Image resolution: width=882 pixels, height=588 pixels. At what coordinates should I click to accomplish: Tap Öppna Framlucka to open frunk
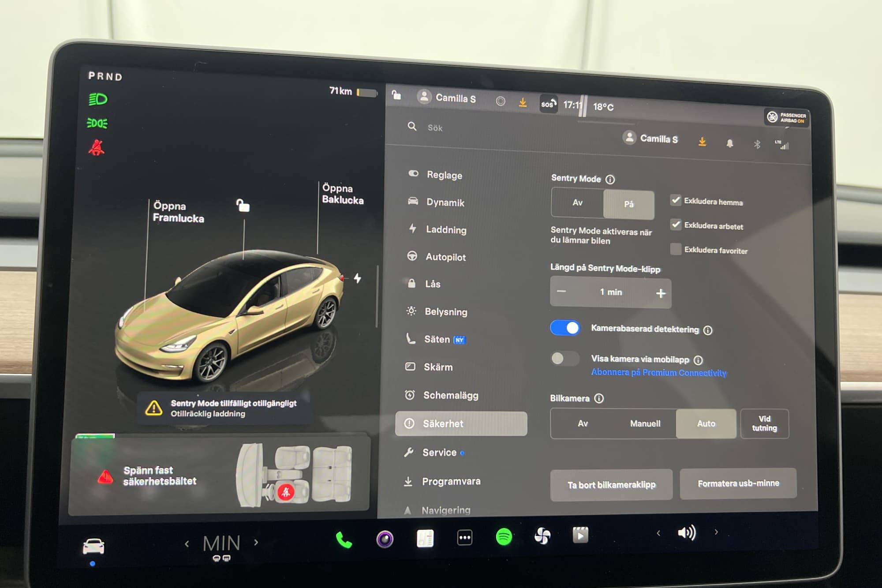(178, 212)
